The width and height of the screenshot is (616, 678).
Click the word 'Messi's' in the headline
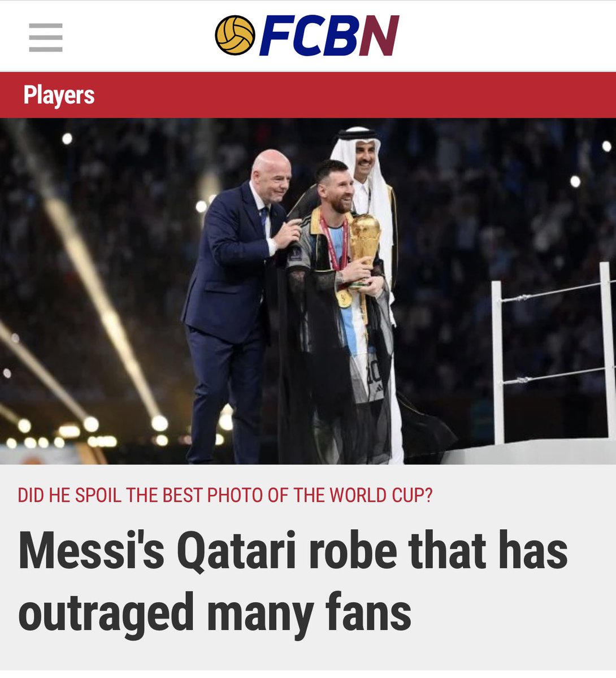[92, 550]
